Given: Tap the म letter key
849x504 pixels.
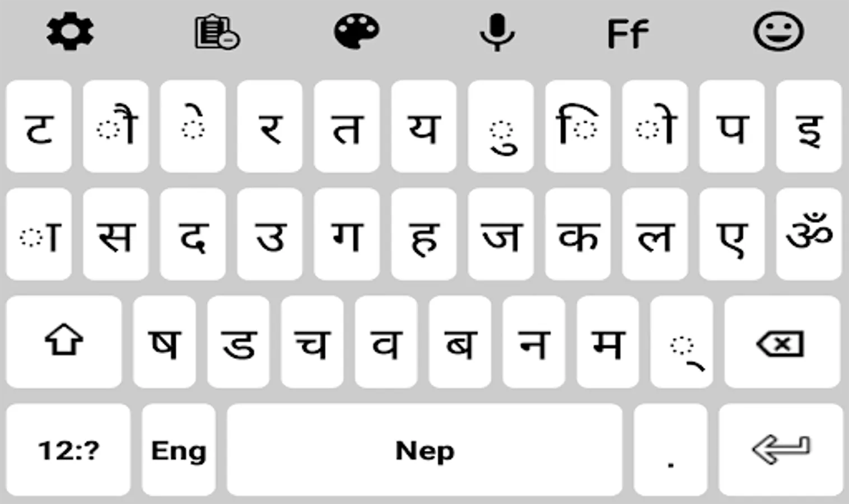Looking at the screenshot, I should 608,342.
